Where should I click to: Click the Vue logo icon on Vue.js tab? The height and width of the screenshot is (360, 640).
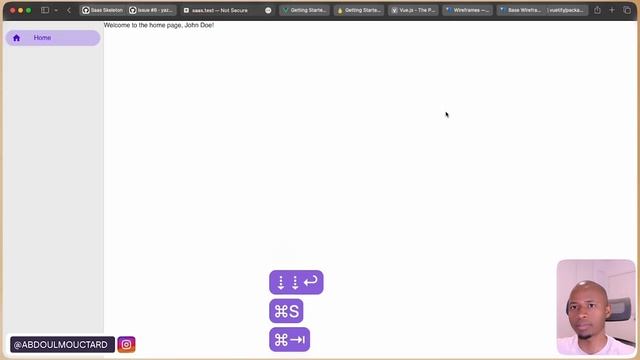pyautogui.click(x=395, y=10)
